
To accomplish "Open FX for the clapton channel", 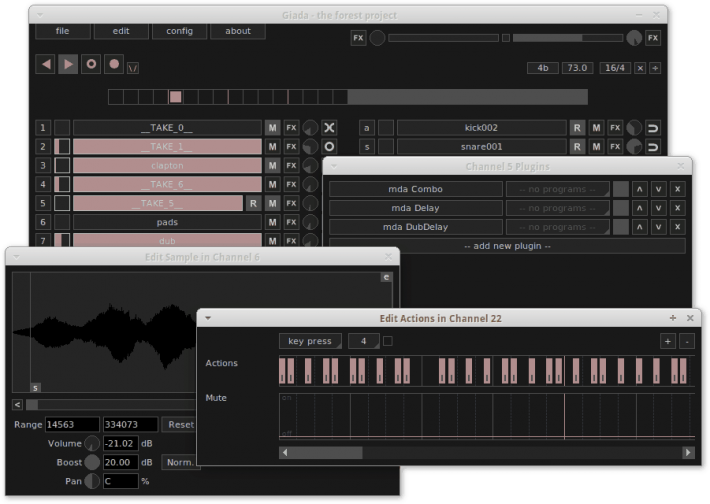I will [291, 166].
